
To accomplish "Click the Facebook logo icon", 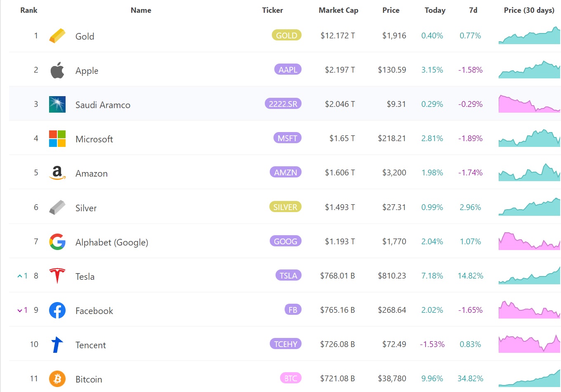I will (57, 310).
